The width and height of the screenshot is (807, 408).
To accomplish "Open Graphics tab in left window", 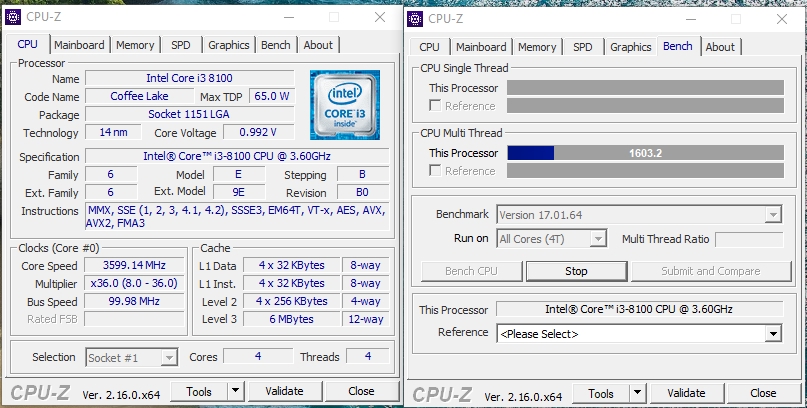I will [229, 45].
